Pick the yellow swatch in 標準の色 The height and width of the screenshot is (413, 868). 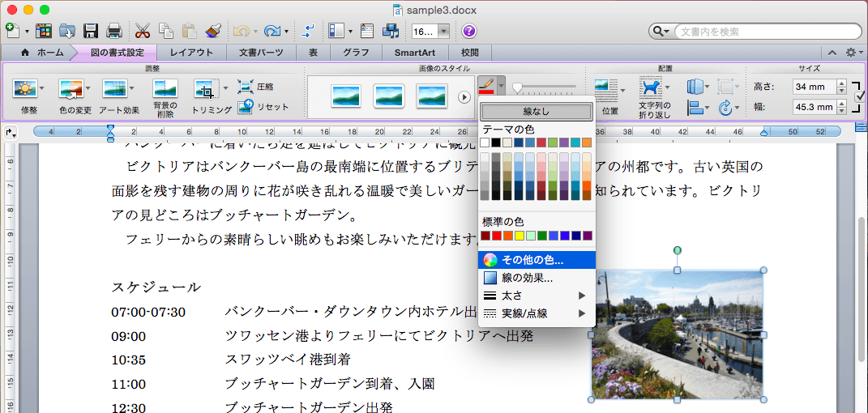click(520, 236)
